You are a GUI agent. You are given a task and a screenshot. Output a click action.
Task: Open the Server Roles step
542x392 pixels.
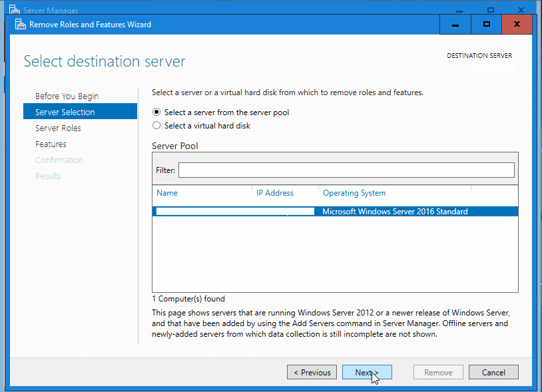(59, 128)
